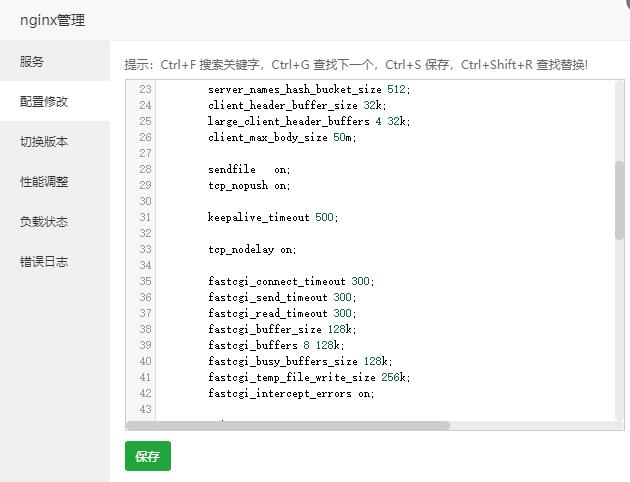Click the large_client_header_buffers 4 32k line

[x=309, y=121]
